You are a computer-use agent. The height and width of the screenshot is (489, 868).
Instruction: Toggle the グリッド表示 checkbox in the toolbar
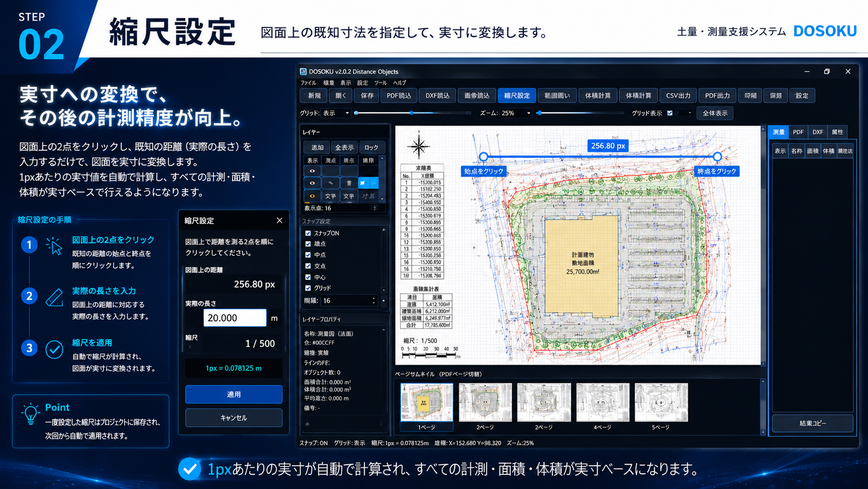point(670,113)
